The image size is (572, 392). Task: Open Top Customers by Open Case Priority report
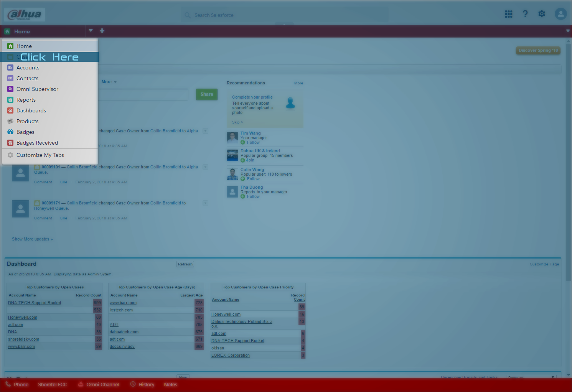pos(258,287)
